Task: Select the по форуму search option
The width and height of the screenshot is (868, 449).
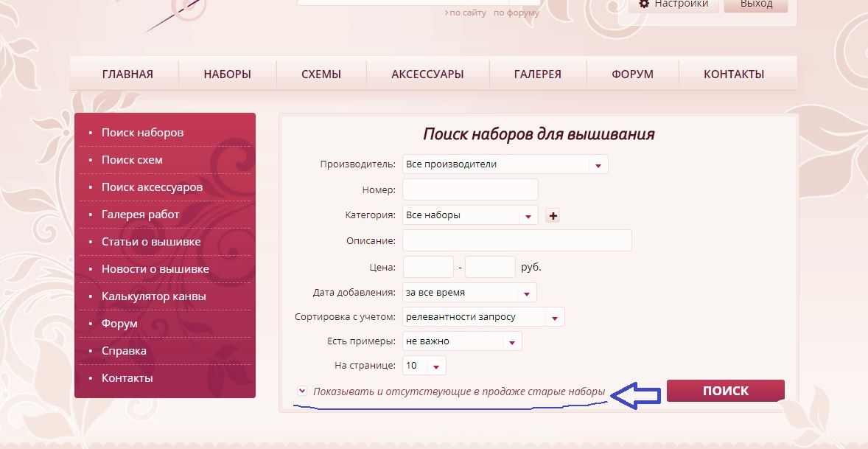Action: click(x=516, y=13)
